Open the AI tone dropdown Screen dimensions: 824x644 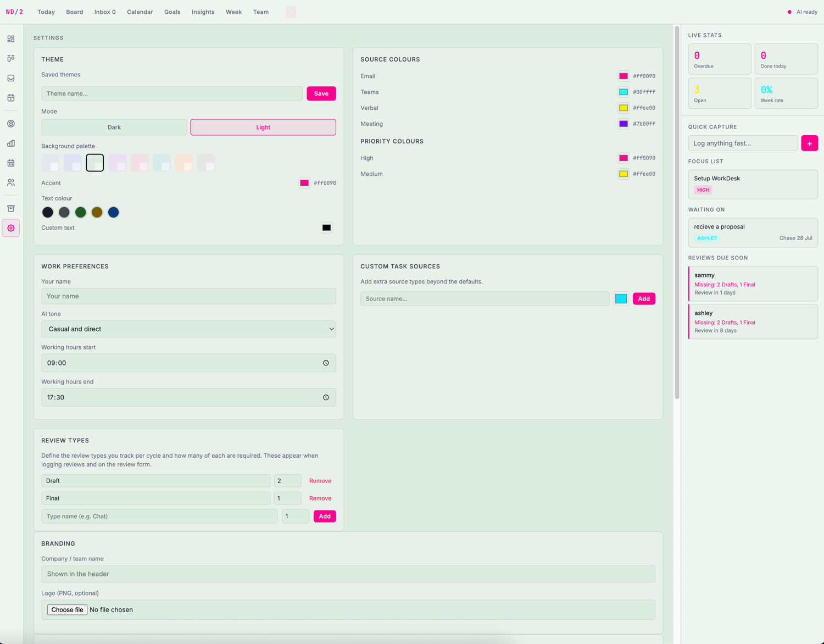pyautogui.click(x=188, y=329)
